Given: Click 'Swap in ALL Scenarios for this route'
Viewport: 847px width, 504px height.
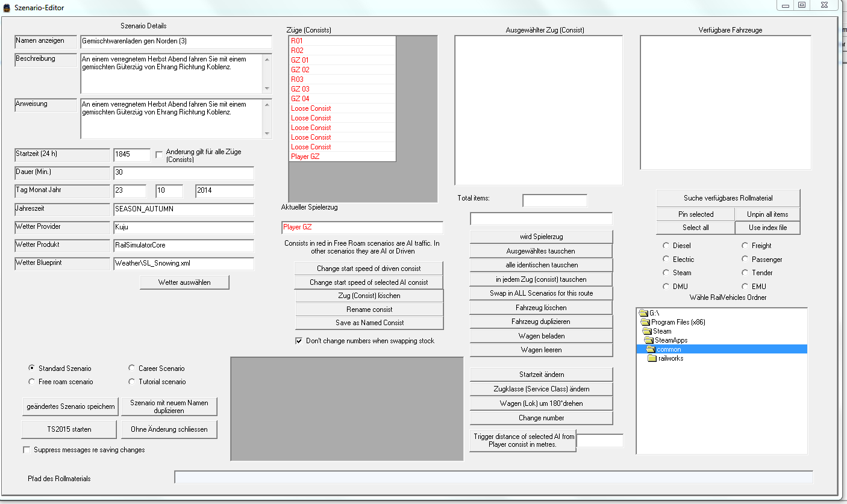Looking at the screenshot, I should coord(541,293).
